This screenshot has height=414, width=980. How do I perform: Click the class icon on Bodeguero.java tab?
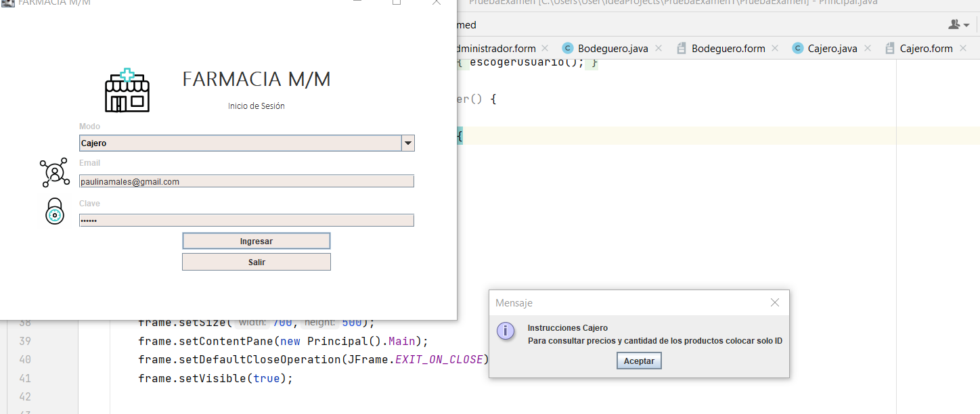(x=567, y=48)
